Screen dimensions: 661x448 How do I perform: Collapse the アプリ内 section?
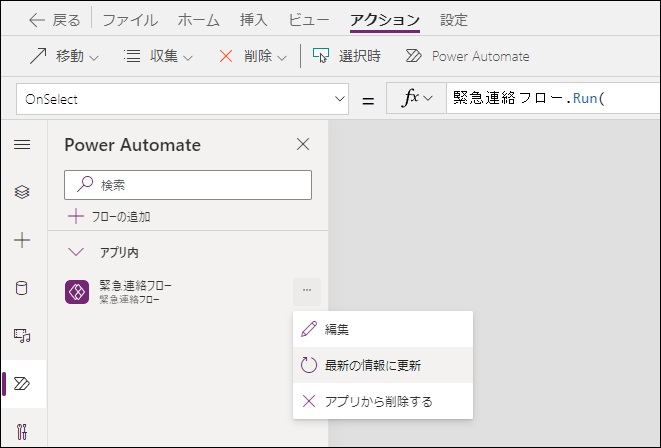pos(76,252)
